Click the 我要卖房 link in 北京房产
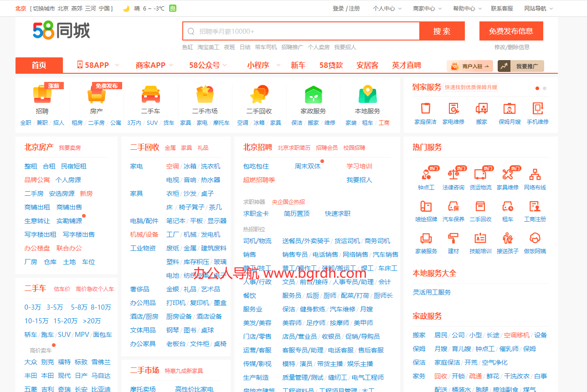 [70, 148]
